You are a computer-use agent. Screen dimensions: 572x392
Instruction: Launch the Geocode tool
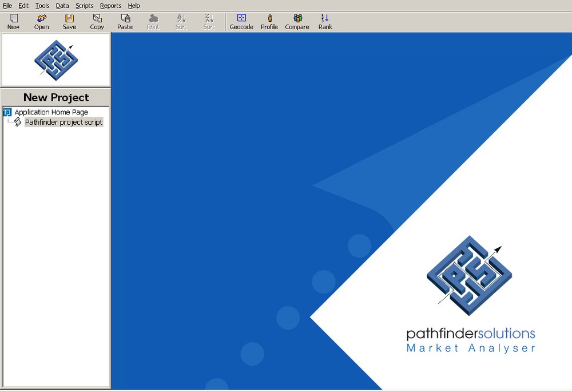(241, 22)
